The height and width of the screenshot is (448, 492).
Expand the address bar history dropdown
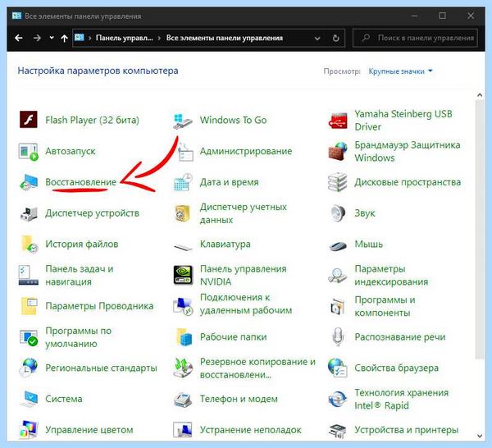point(317,39)
